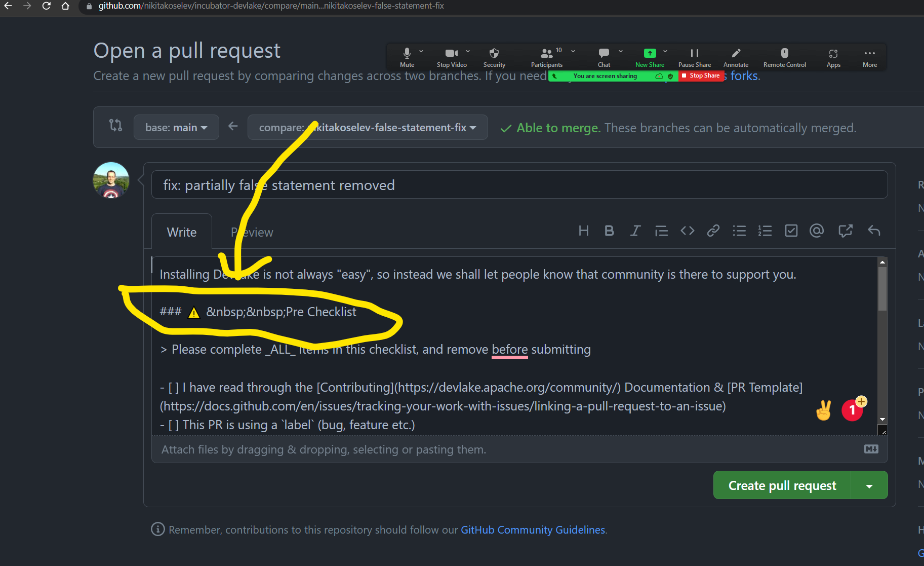Open Zoom Participants panel
This screenshot has width=924, height=566.
pos(547,58)
